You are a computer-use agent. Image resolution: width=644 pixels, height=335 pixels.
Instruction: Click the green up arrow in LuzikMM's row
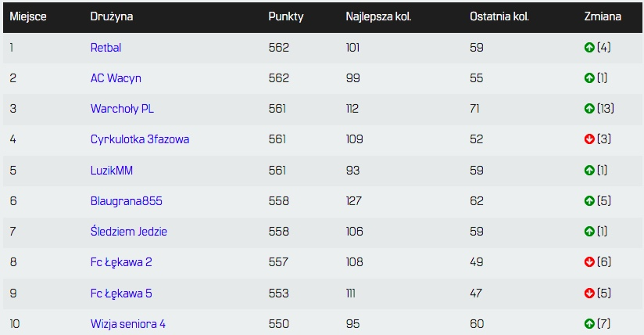tap(589, 170)
